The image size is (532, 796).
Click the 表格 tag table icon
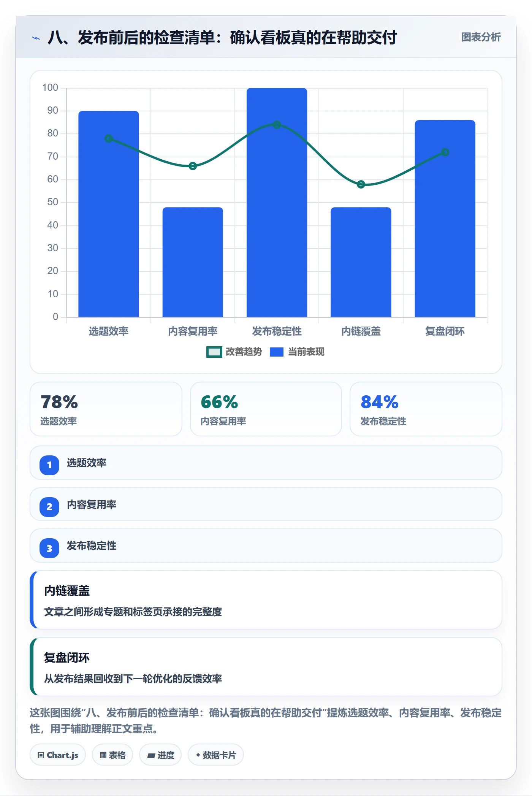coord(103,755)
